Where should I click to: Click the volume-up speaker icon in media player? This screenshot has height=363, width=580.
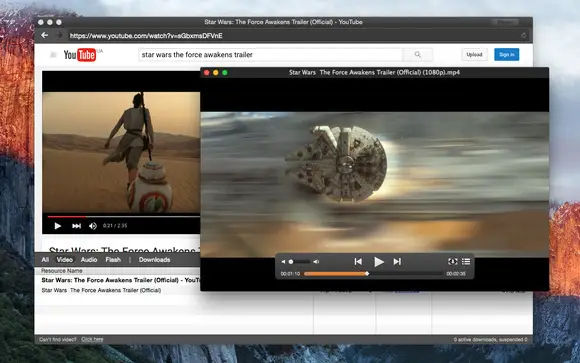tap(316, 262)
